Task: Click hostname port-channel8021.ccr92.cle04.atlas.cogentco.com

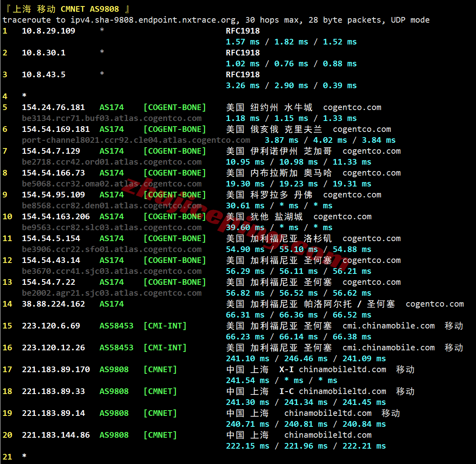Action: click(136, 140)
